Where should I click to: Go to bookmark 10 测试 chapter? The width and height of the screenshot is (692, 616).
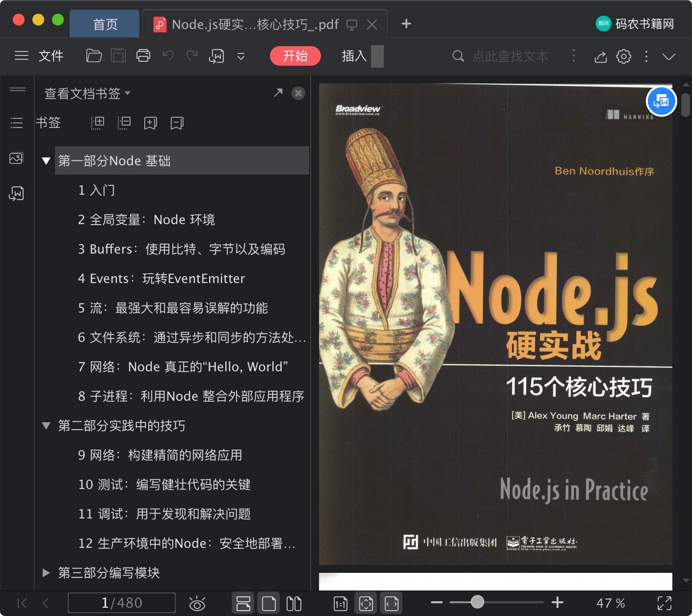point(164,485)
